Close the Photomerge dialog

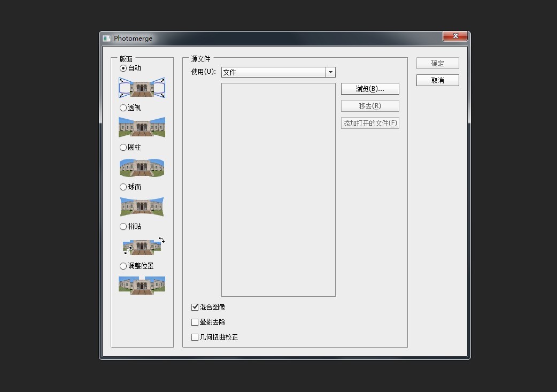coord(455,36)
